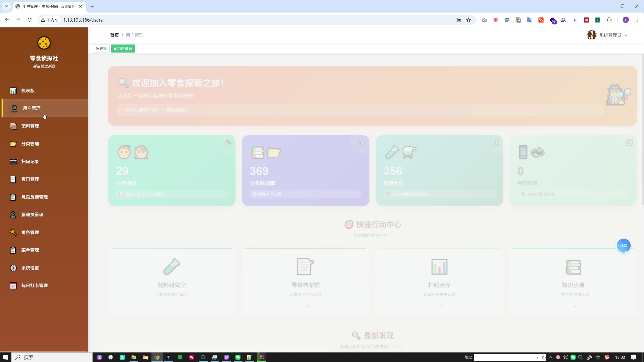644x362 pixels.
Task: Click the 扫码记录 camera icon
Action: 13,162
